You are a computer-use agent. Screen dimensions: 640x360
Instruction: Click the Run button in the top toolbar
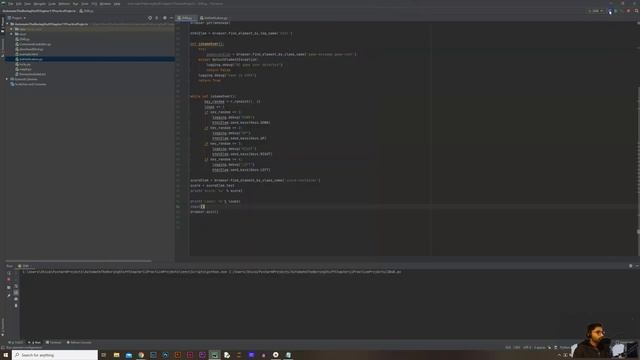(610, 11)
